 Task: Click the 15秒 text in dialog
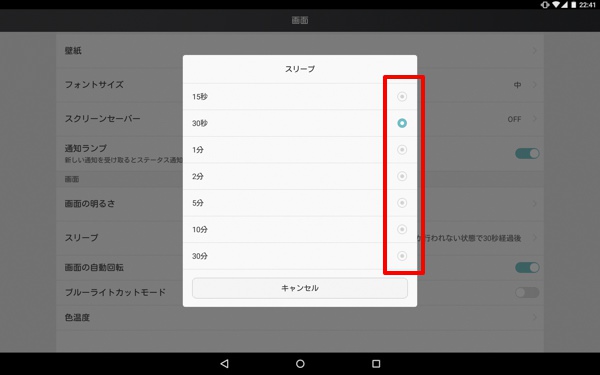tap(200, 97)
